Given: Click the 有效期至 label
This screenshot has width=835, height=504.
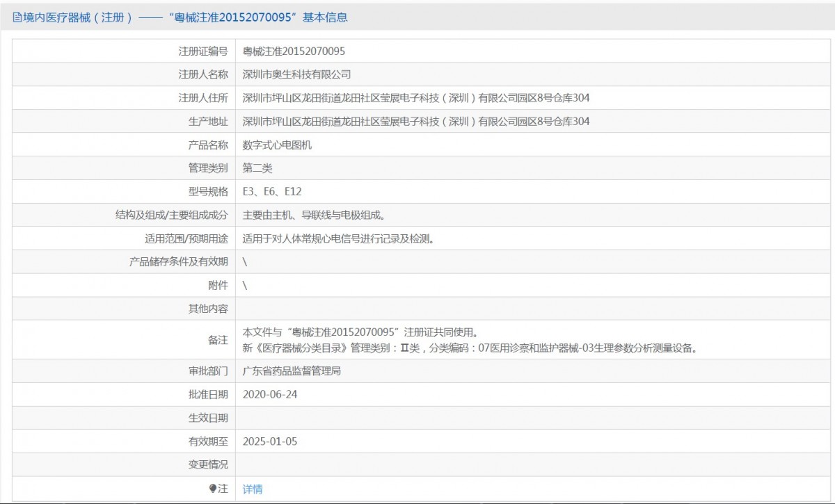Looking at the screenshot, I should (x=208, y=441).
